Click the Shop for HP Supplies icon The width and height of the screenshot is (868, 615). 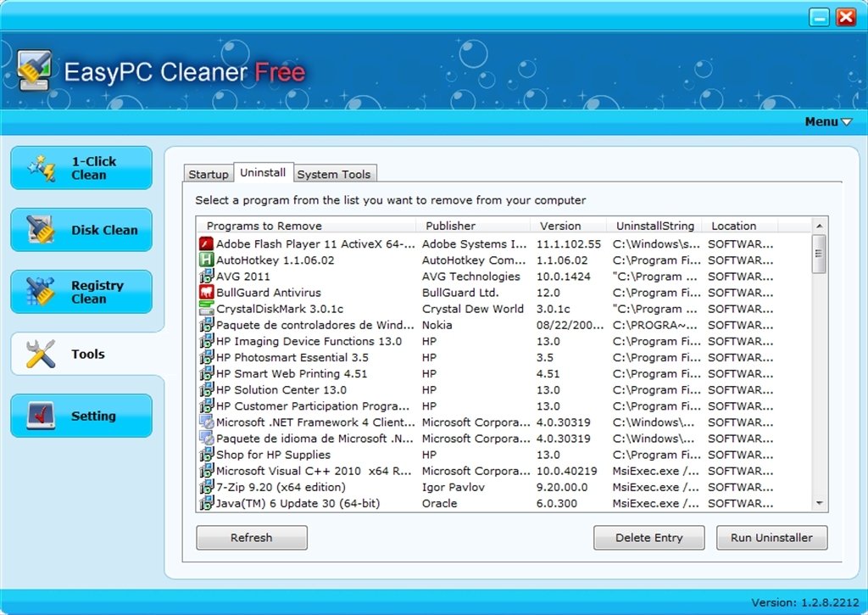(x=207, y=455)
